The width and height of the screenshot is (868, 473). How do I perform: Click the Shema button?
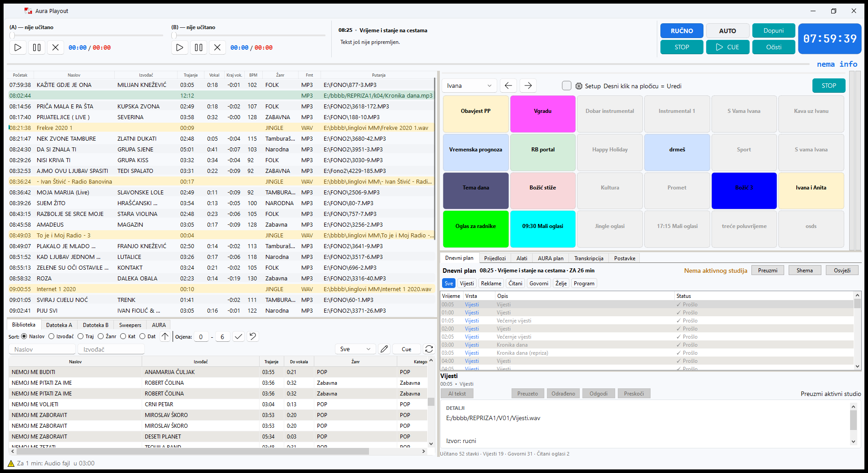(804, 271)
